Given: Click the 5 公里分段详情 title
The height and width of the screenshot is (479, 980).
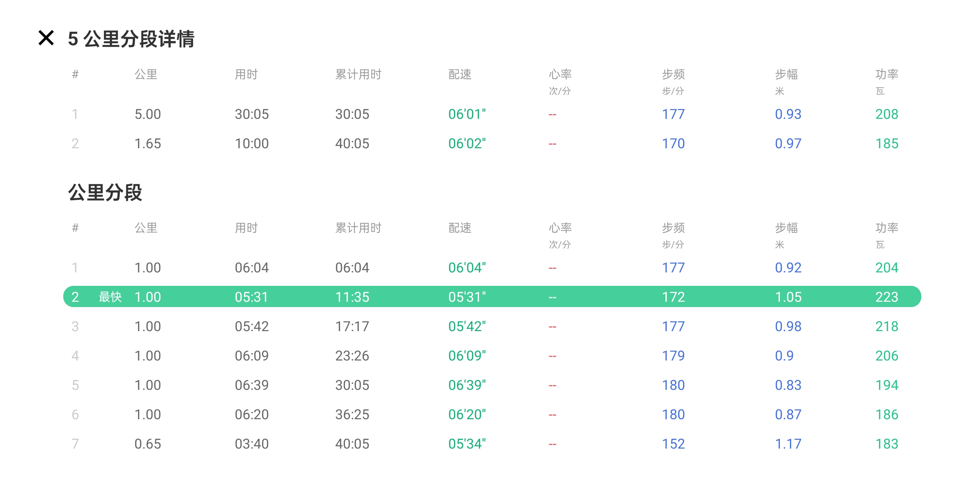Looking at the screenshot, I should pyautogui.click(x=131, y=39).
